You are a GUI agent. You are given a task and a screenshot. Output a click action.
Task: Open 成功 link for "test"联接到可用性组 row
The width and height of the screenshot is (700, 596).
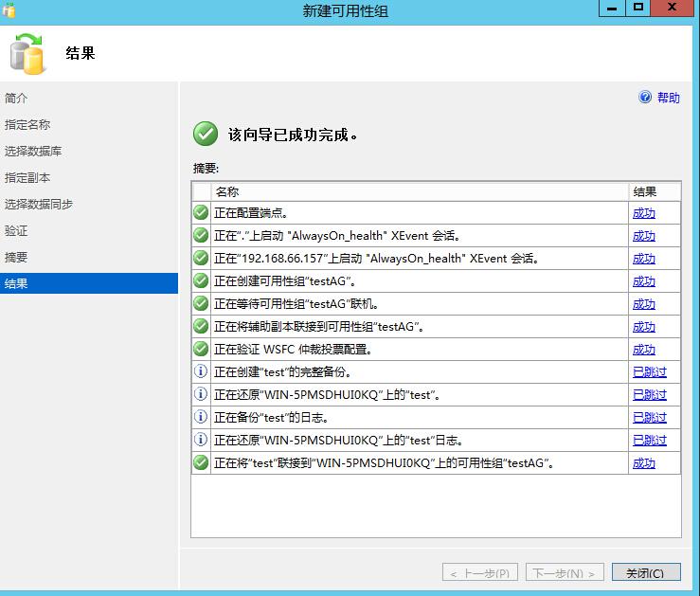644,464
